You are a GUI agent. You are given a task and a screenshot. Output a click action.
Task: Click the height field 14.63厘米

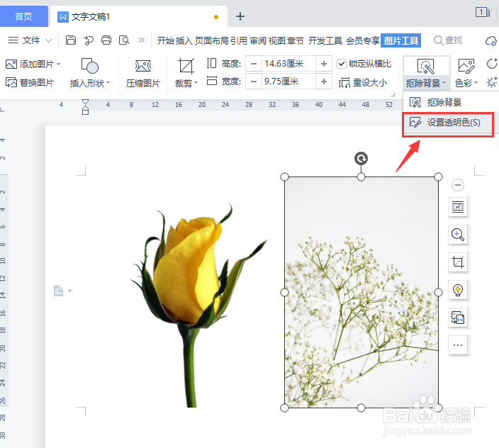click(289, 64)
